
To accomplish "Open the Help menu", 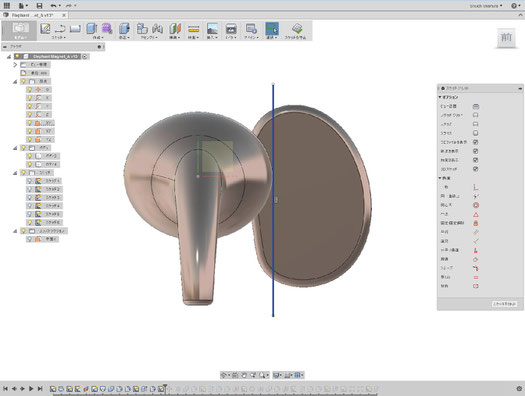I will [x=515, y=6].
